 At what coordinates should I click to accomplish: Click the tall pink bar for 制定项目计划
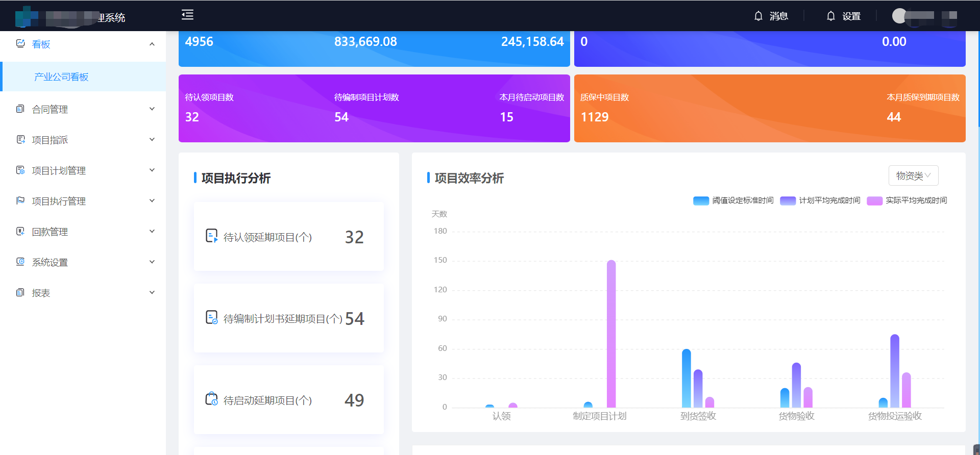click(611, 334)
